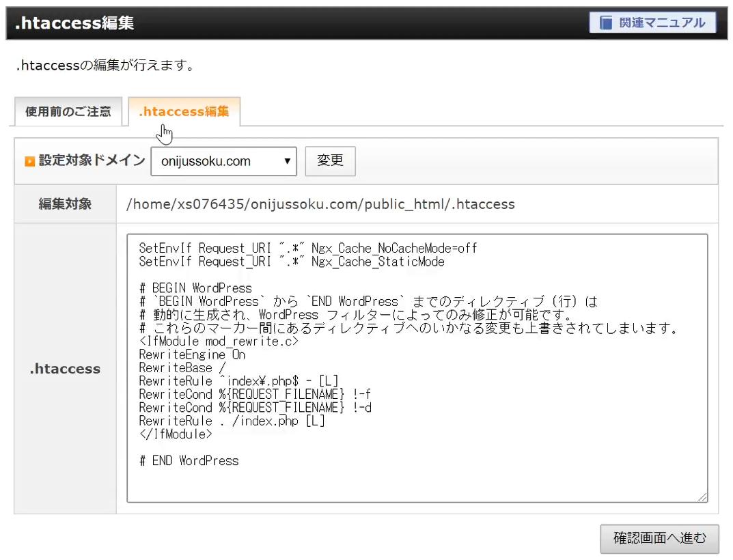
Task: Click the description text .htaccessの編集が行えます。
Action: coord(105,65)
